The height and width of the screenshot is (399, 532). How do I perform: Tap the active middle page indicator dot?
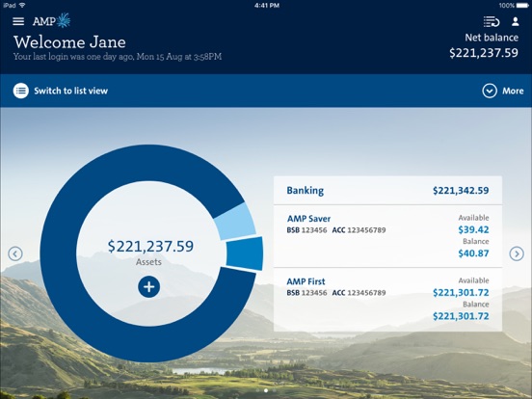click(266, 390)
